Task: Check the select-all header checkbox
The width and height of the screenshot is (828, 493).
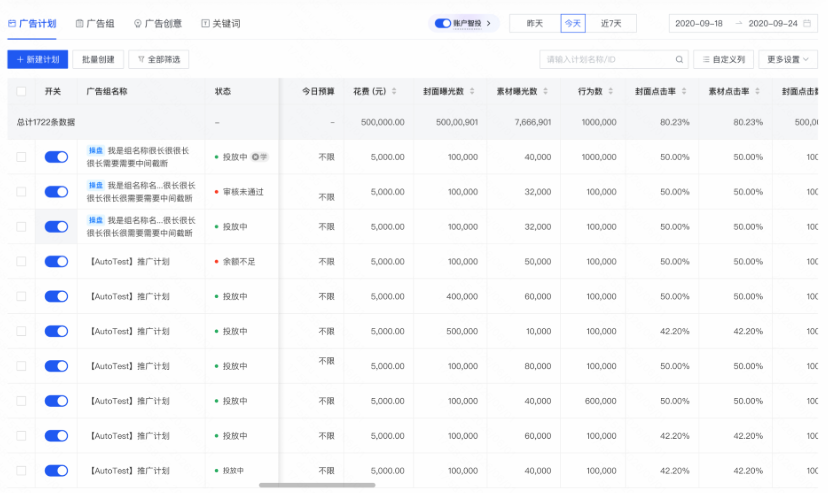Action: (x=21, y=91)
